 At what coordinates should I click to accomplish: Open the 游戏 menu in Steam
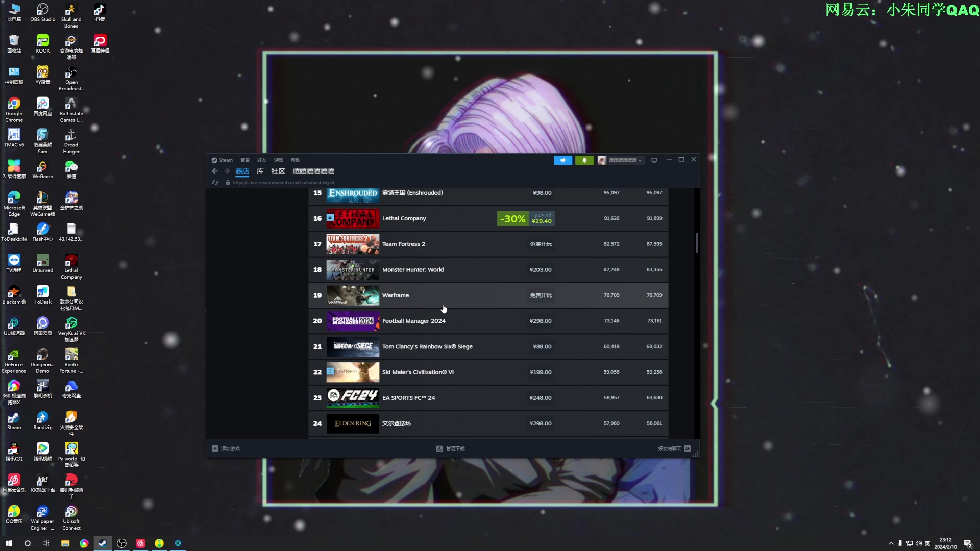279,160
